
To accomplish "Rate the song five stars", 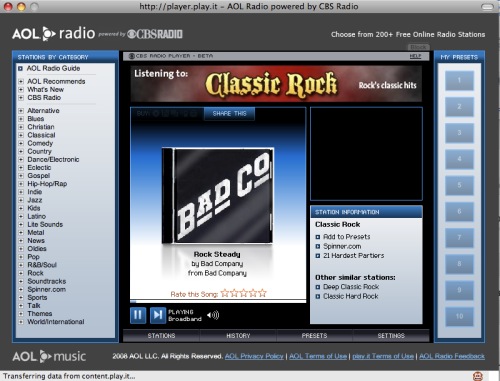I will coord(263,293).
